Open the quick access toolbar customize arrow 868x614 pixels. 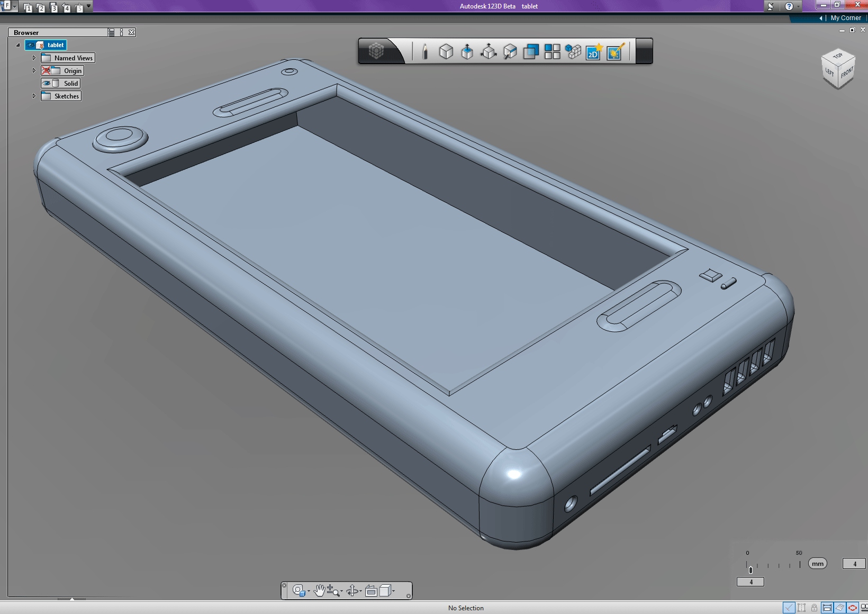tap(89, 6)
